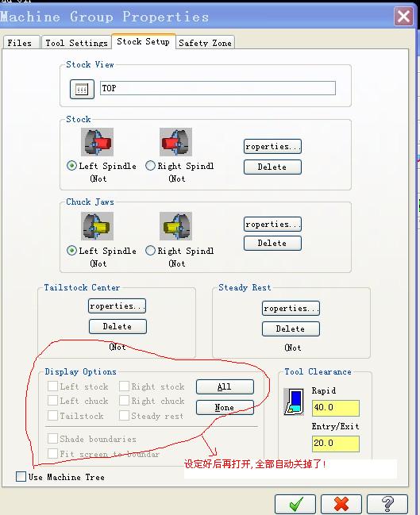Toggle Fit screen to boundaries checkbox
Image resolution: width=420 pixels, height=515 pixels.
click(52, 453)
